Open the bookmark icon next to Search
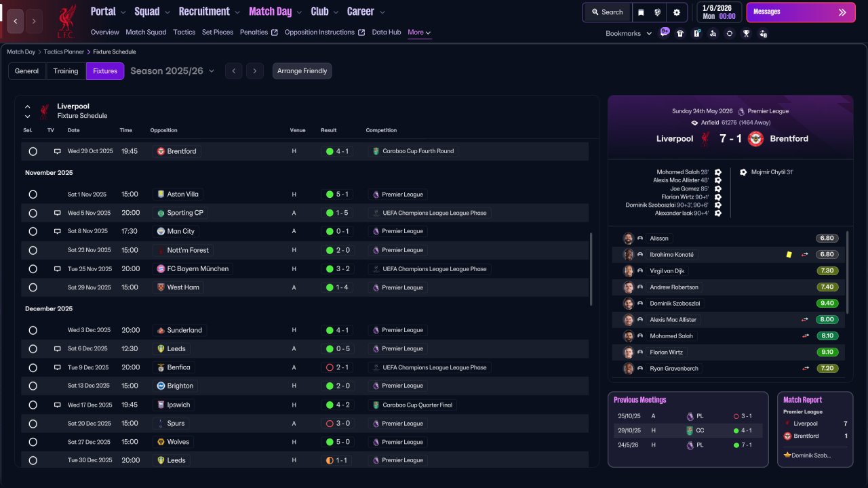 (x=641, y=12)
